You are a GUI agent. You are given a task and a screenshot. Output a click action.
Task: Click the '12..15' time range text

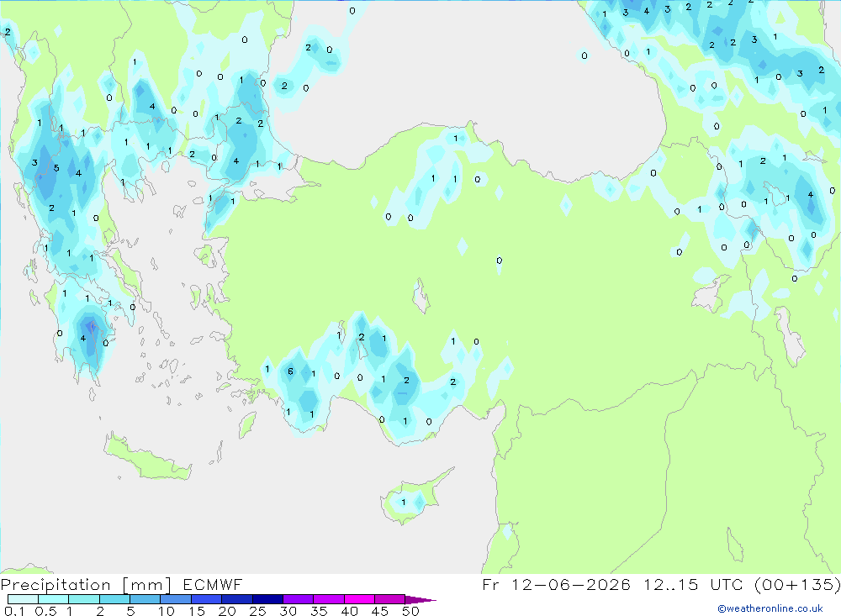[671, 584]
